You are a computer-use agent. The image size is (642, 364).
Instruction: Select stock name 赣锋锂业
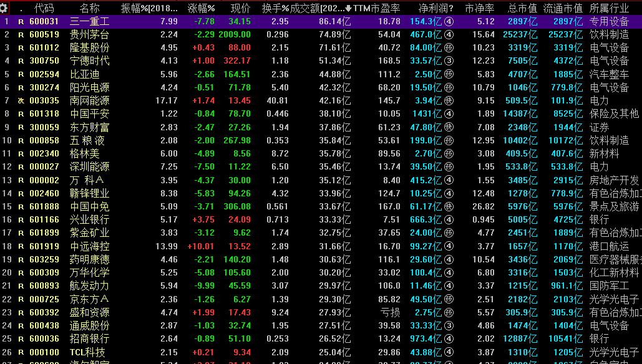[90, 193]
